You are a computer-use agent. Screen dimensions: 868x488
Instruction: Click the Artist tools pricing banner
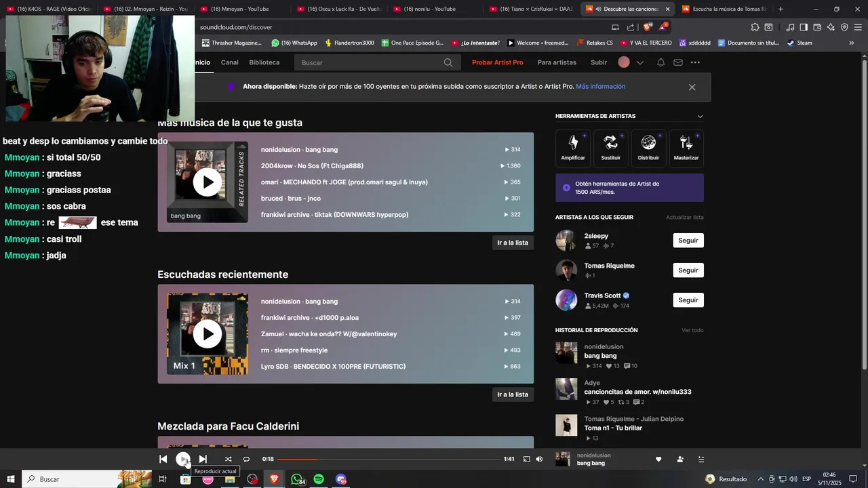tap(629, 188)
